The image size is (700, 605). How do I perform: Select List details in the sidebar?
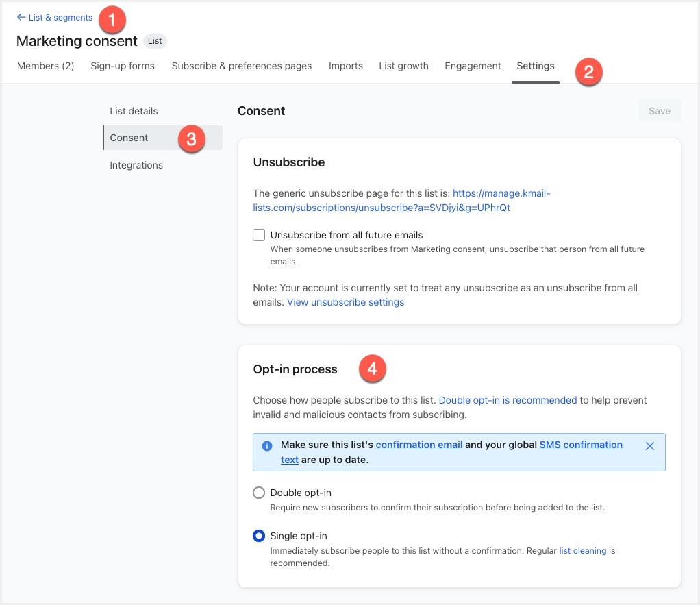click(x=134, y=111)
